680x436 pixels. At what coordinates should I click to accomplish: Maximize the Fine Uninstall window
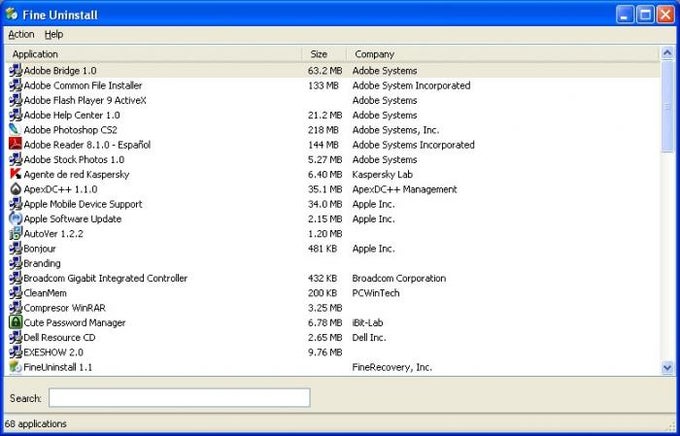click(645, 15)
